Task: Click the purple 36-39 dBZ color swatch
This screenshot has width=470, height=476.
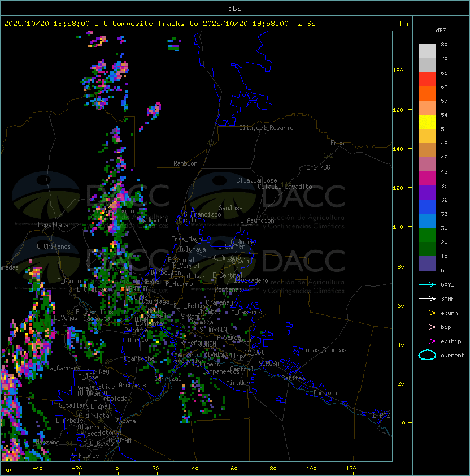Action: pos(427,193)
